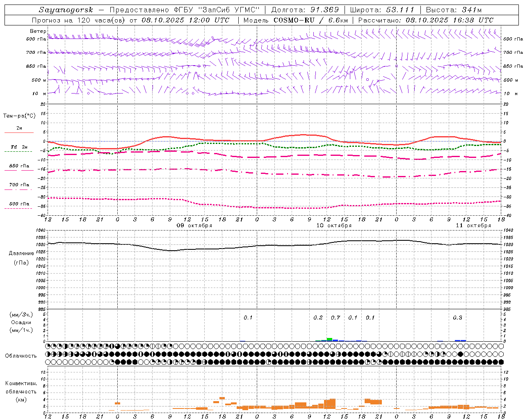Click the precipitation value "0.2"

coord(318,317)
